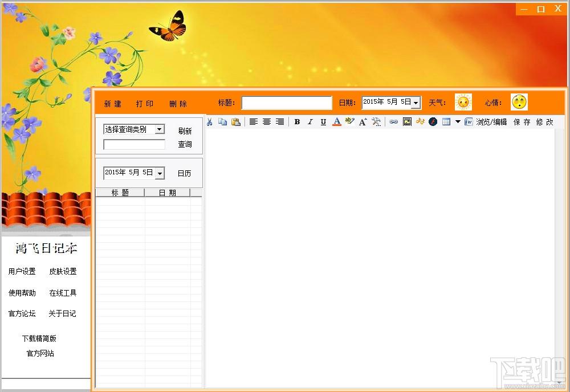Open the 日历 calendar

[184, 174]
